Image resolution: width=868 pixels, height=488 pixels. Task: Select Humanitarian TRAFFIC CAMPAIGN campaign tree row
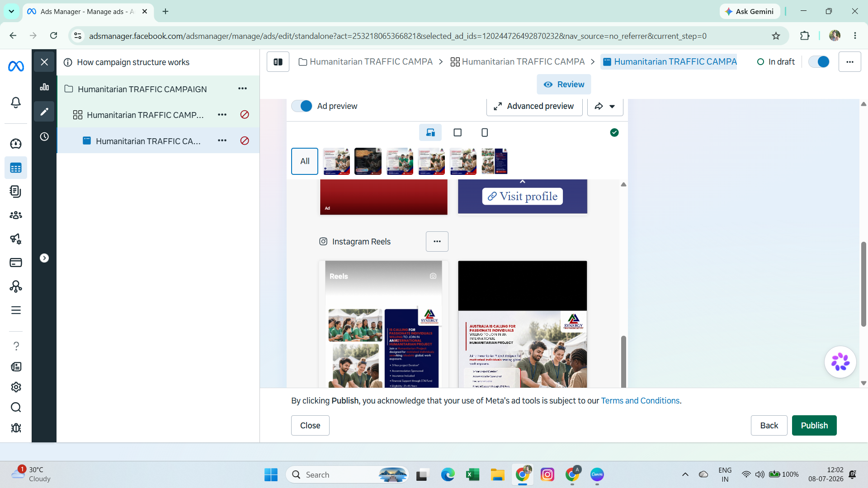158,89
